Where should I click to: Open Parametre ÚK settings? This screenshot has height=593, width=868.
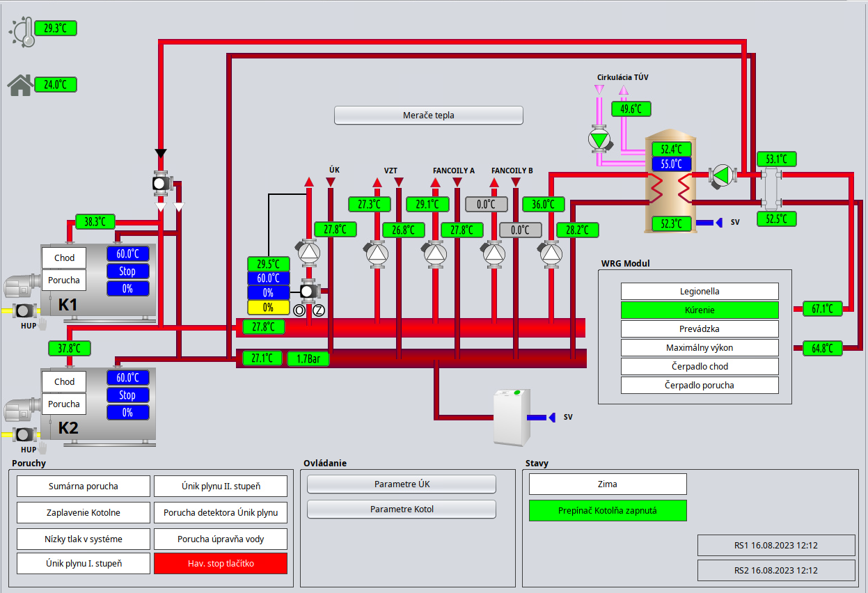click(401, 484)
